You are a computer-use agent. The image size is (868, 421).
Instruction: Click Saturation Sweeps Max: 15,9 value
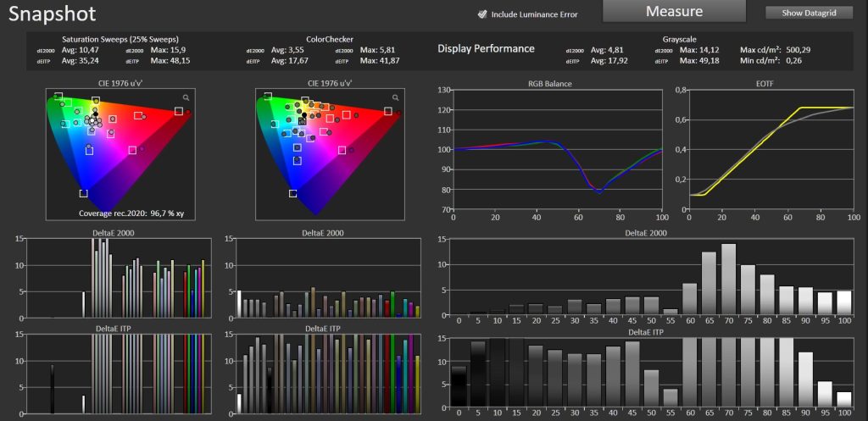point(169,50)
